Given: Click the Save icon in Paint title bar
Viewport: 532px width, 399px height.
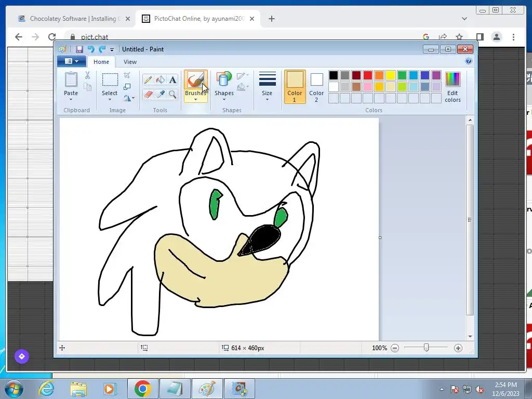Looking at the screenshot, I should (79, 49).
